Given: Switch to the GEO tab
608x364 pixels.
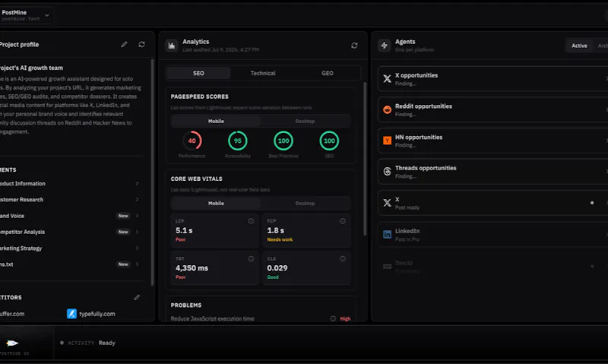Looking at the screenshot, I should pos(328,73).
